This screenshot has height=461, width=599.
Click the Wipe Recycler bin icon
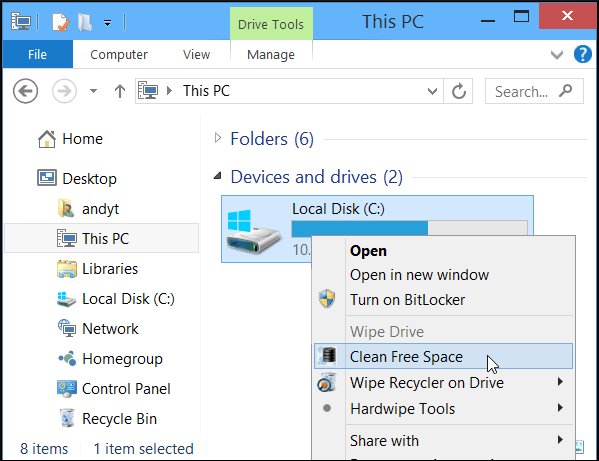pos(327,383)
